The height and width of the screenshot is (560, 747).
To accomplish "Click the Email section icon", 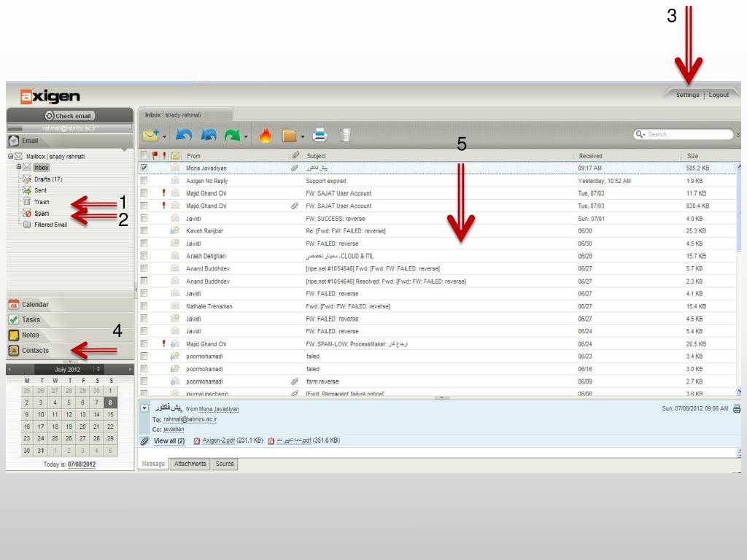I will pyautogui.click(x=14, y=141).
